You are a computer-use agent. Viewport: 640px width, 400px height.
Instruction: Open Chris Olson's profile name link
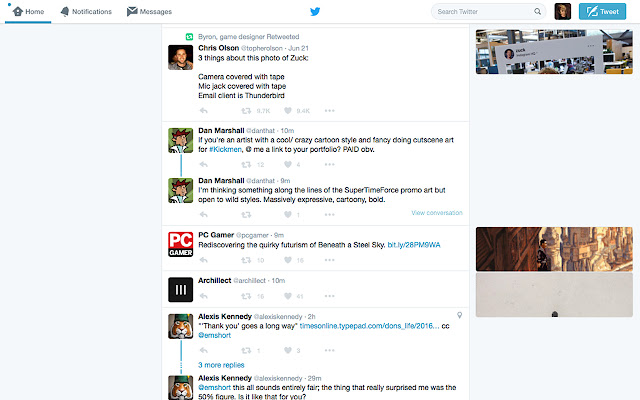click(x=218, y=48)
